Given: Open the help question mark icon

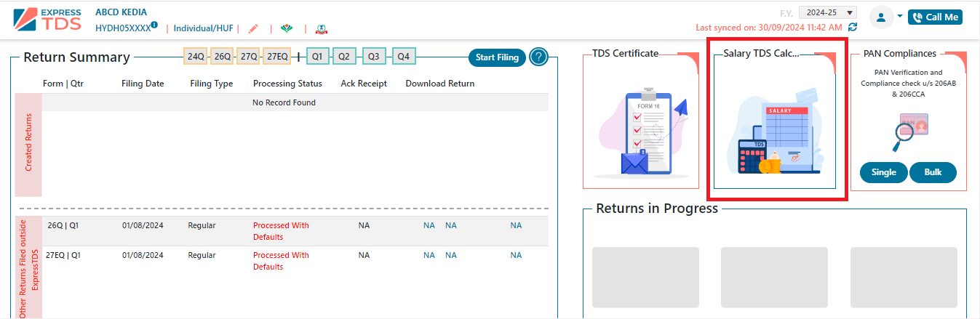Looking at the screenshot, I should tap(538, 57).
